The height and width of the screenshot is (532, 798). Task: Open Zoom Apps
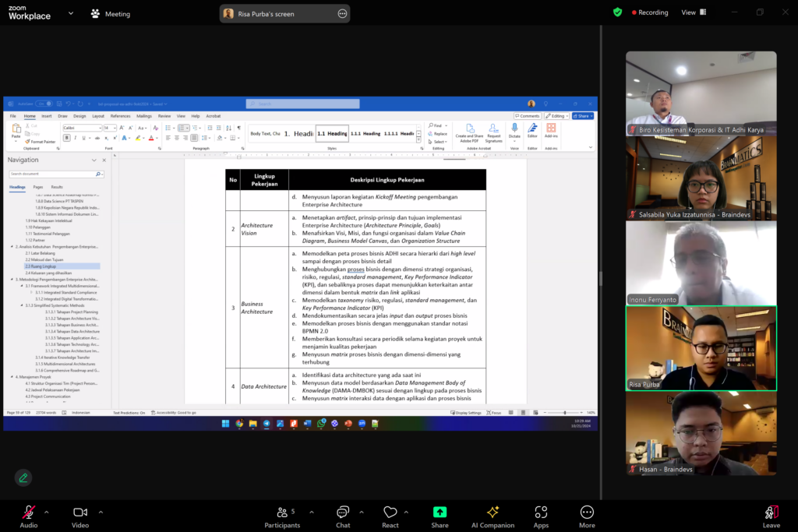tap(541, 516)
